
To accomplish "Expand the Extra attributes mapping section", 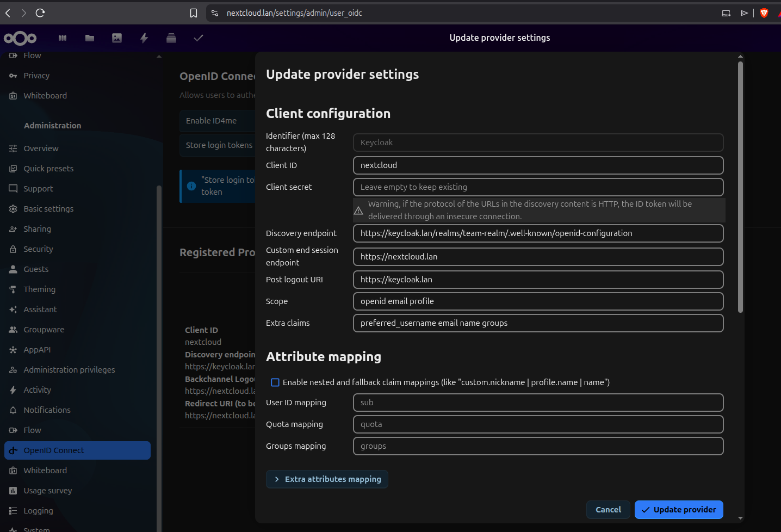I will [x=327, y=479].
